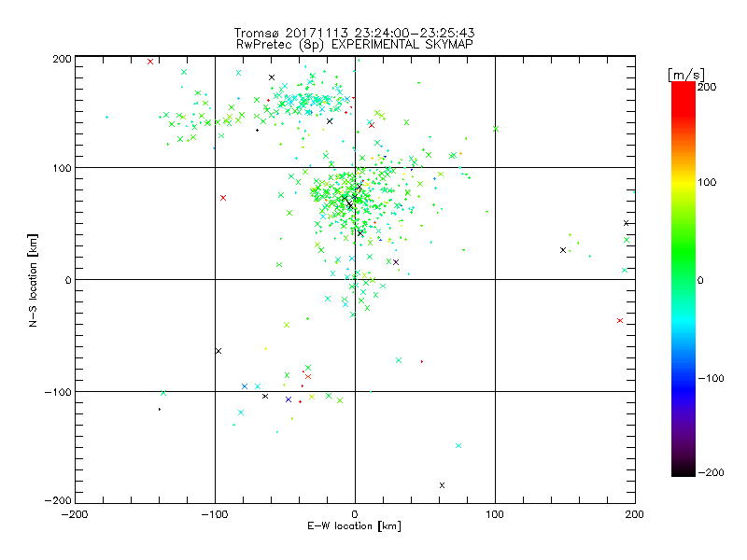The height and width of the screenshot is (560, 747).
Task: Click the x-axis tick label "200"
Action: (x=635, y=515)
